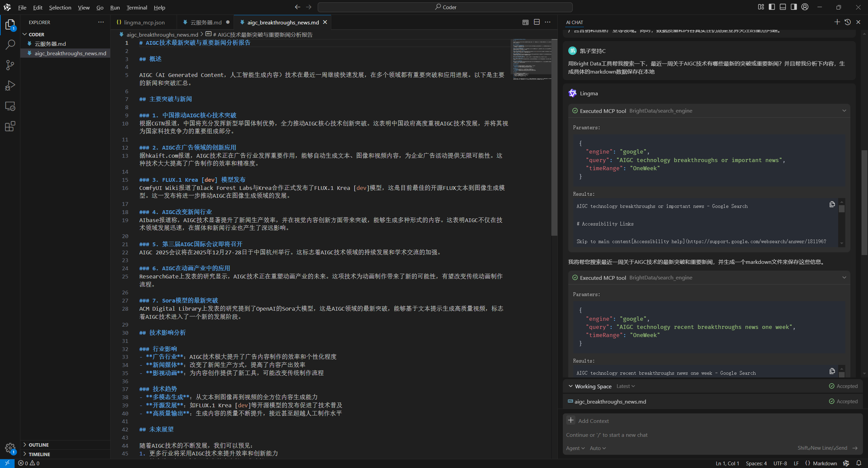
Task: Open the Source Control view icon
Action: point(10,65)
